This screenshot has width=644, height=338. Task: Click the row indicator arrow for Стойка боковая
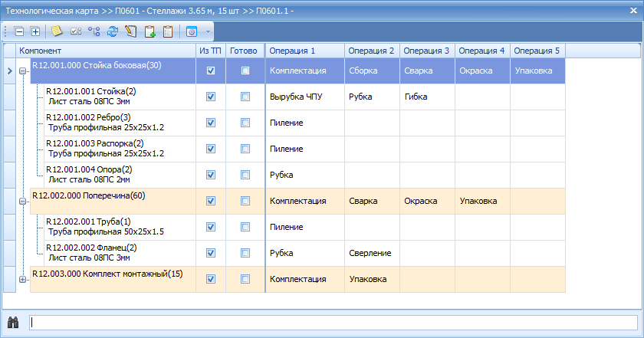pos(9,71)
